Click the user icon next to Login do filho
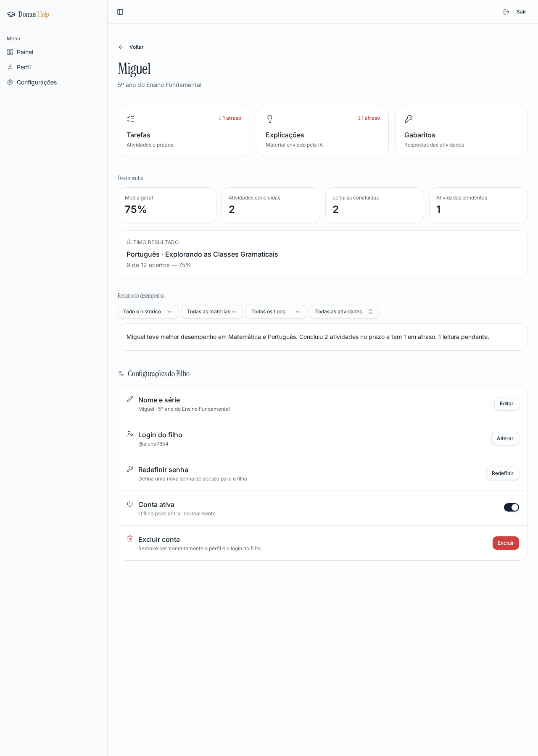 (130, 434)
